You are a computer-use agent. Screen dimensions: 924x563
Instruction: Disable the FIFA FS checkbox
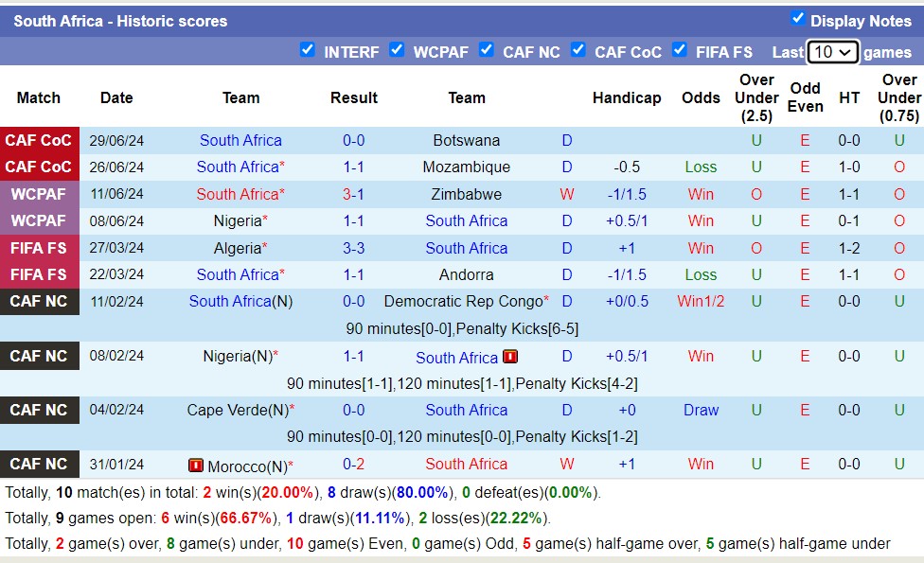coord(680,49)
